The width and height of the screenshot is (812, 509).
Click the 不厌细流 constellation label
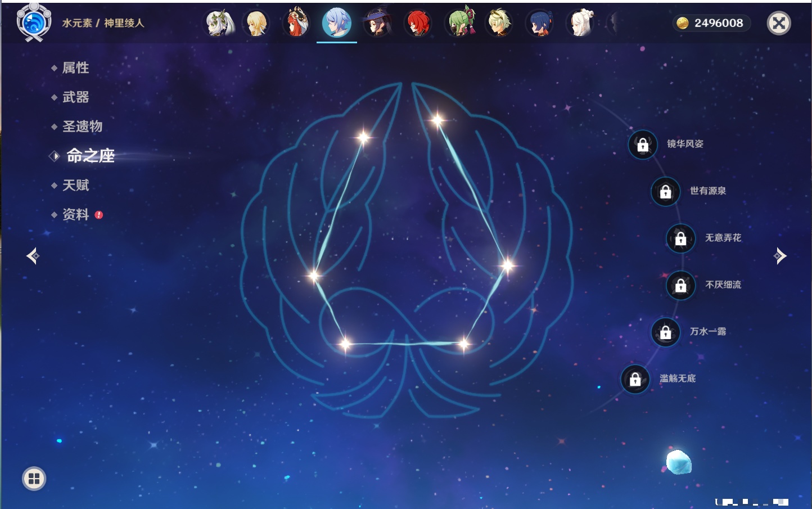coord(723,285)
